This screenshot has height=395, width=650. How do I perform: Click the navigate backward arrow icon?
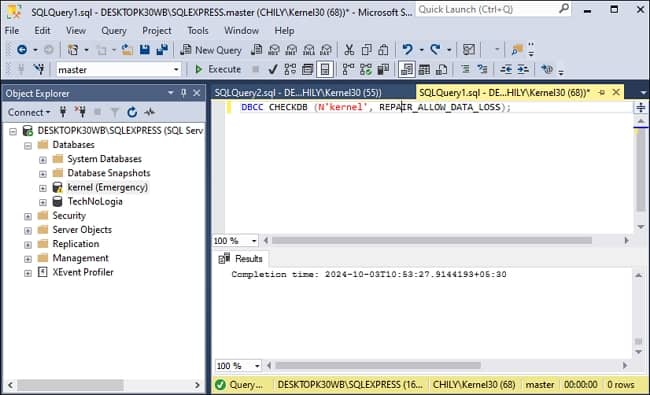22,50
